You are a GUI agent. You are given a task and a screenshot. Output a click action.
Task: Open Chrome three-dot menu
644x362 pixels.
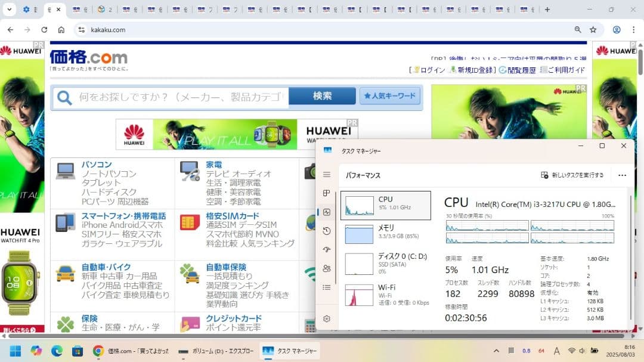(634, 30)
